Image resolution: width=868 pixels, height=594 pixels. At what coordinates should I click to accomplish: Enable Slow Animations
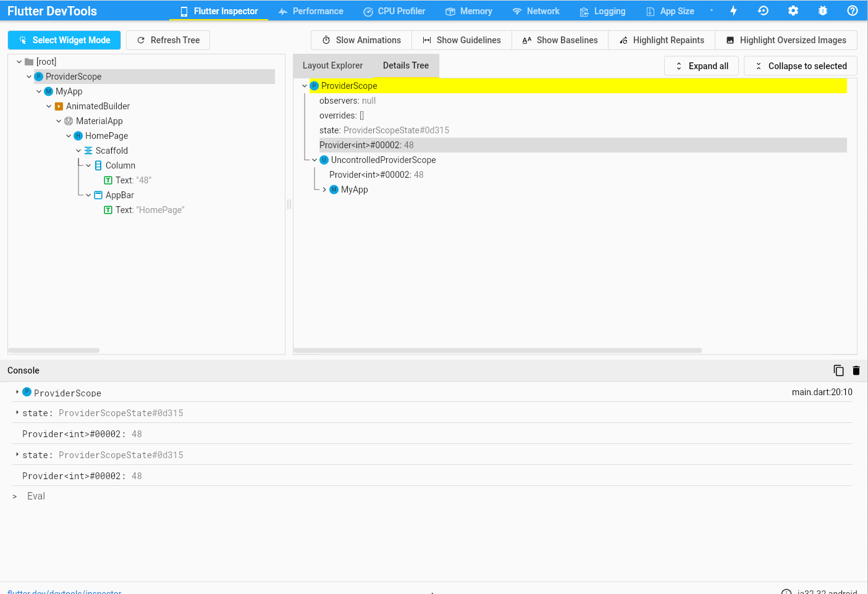click(x=361, y=40)
